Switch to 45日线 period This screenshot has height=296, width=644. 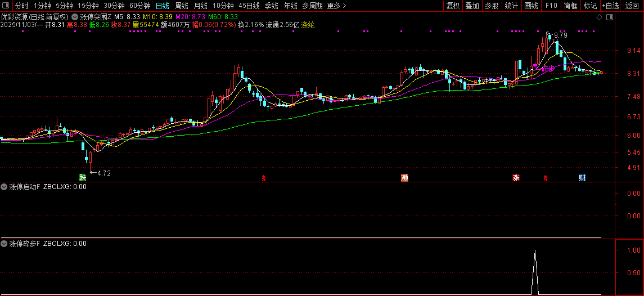point(249,6)
